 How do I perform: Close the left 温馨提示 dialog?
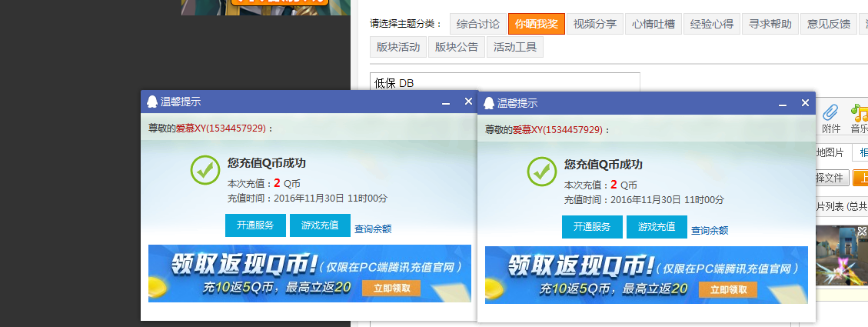click(468, 102)
